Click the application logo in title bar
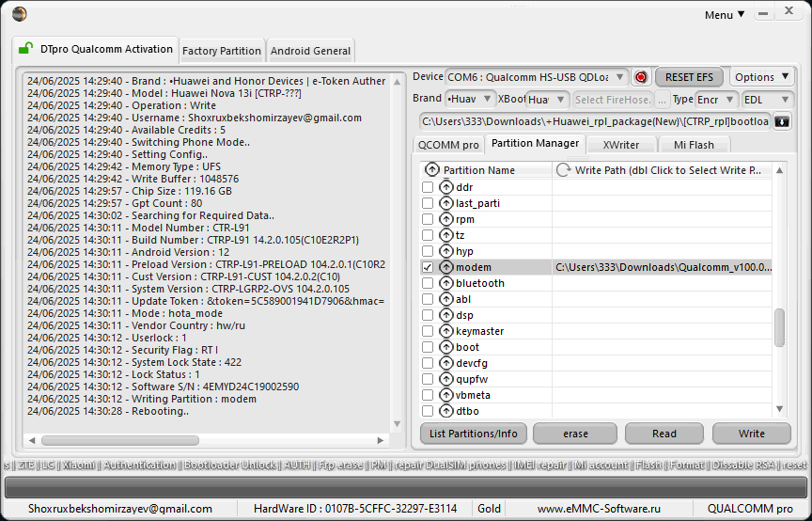The image size is (812, 521). pos(19,14)
